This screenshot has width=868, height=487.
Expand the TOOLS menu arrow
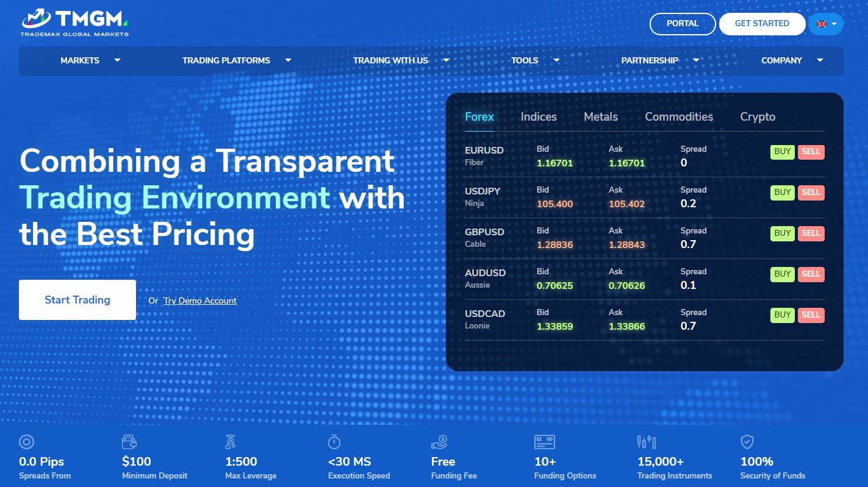[x=556, y=60]
